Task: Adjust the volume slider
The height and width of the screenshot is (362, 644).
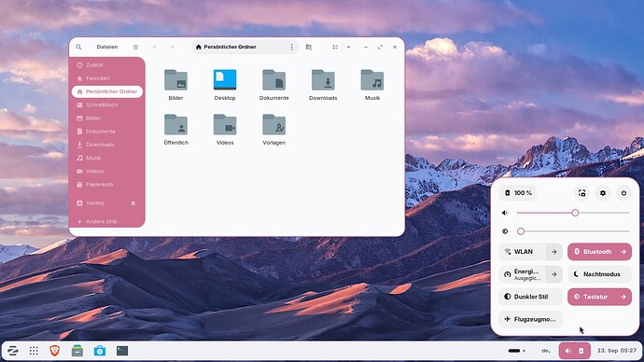Action: tap(573, 213)
